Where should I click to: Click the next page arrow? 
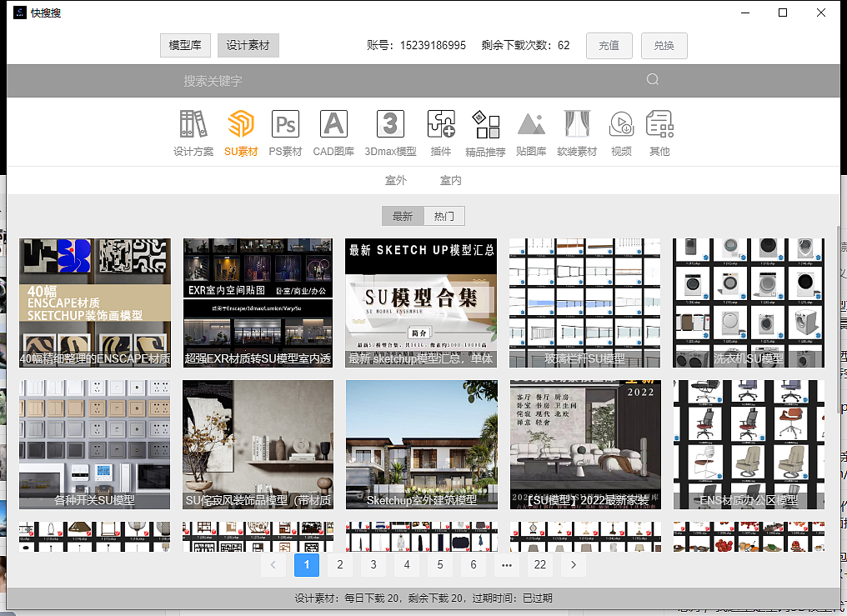[574, 564]
